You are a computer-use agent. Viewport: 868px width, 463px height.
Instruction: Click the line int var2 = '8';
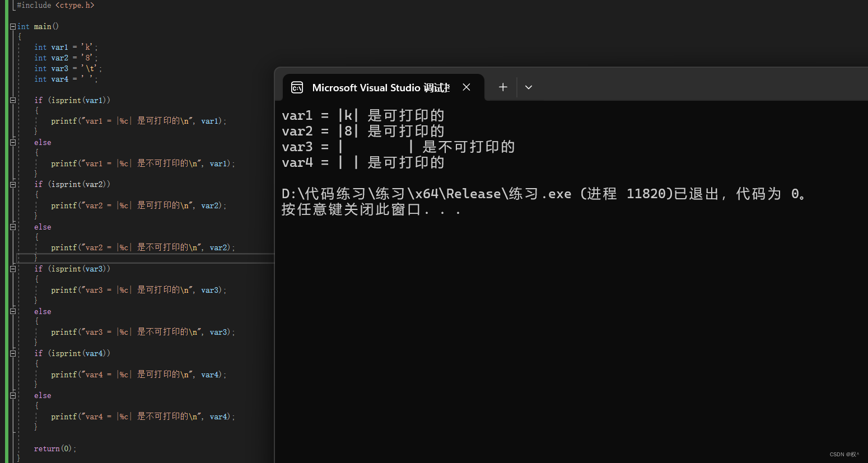pos(66,58)
